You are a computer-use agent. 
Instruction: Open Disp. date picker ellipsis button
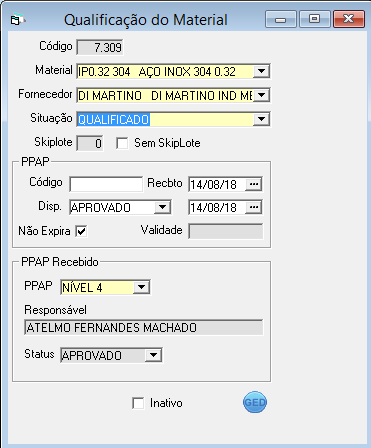254,207
